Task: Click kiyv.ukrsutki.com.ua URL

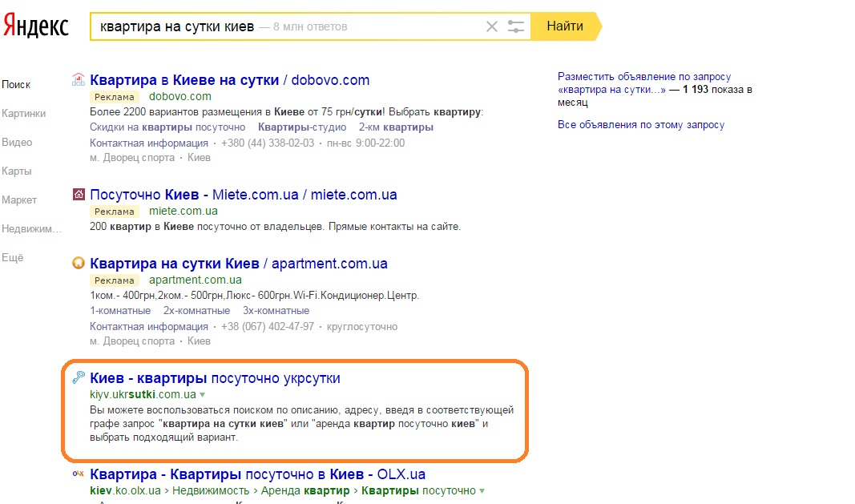Action: click(x=143, y=394)
